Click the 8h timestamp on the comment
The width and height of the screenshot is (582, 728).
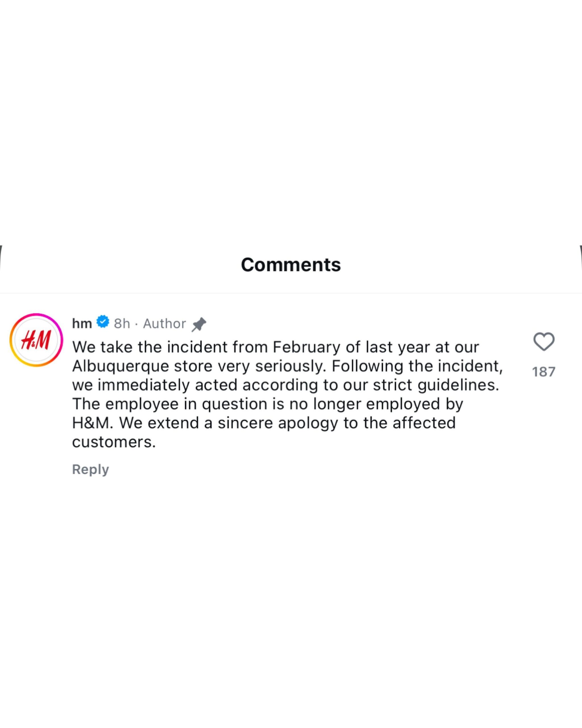click(x=122, y=324)
